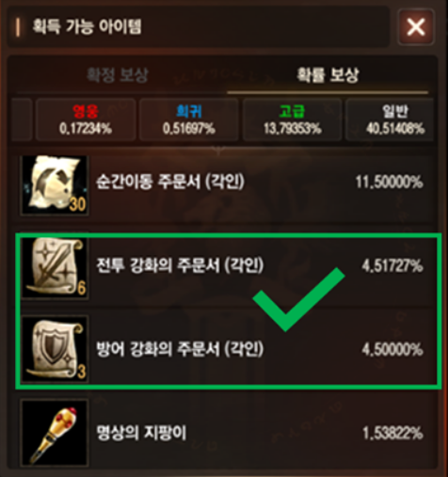Click the teleport scroll item icon

point(55,185)
